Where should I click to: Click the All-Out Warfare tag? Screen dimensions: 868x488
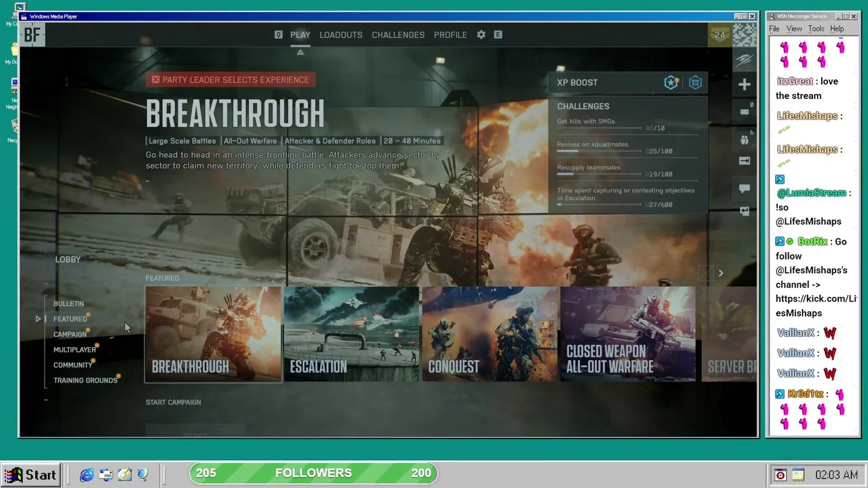click(x=250, y=141)
